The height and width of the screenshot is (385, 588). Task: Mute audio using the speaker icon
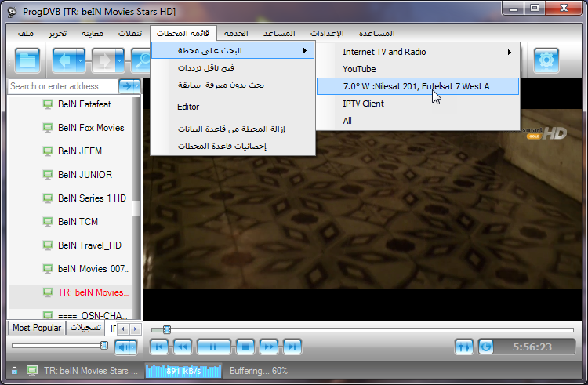click(x=125, y=346)
